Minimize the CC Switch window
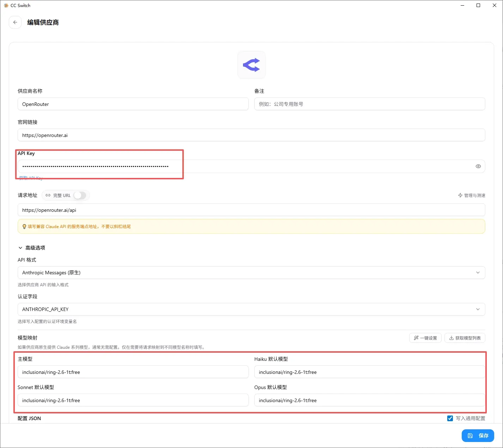This screenshot has height=448, width=503. click(x=462, y=5)
